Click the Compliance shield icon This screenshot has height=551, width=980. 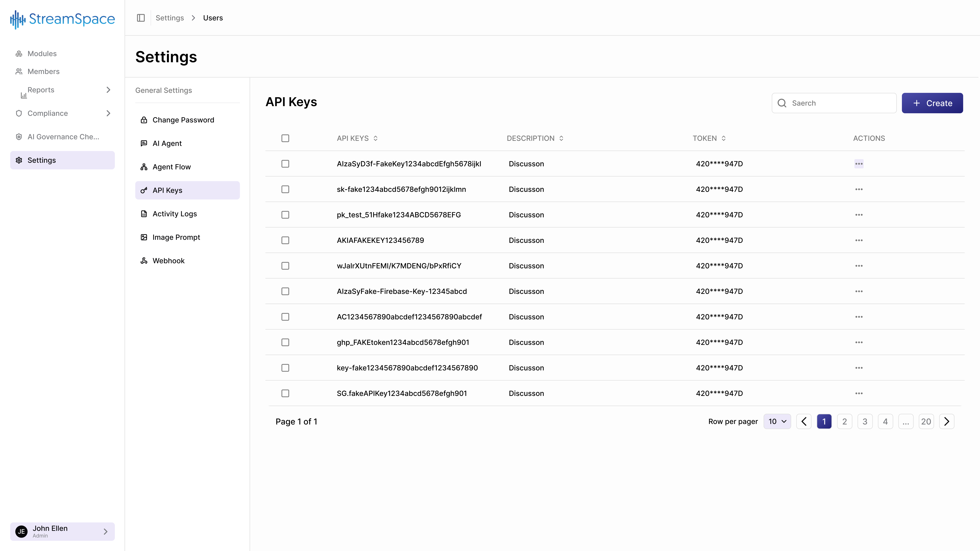click(x=19, y=113)
